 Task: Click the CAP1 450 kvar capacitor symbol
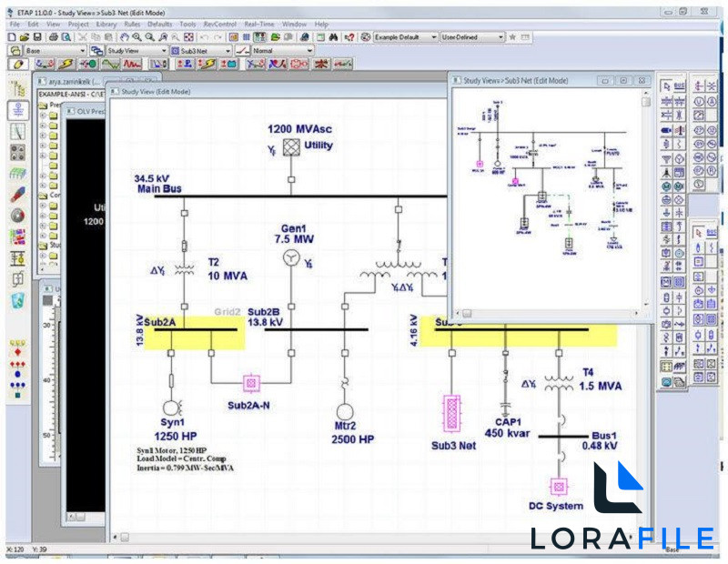click(505, 408)
